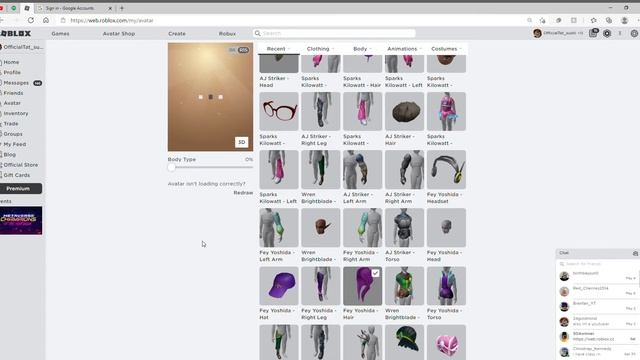Viewport: 640px width, 360px height.
Task: Select the Fey Yoshida - Head item
Action: [x=446, y=228]
